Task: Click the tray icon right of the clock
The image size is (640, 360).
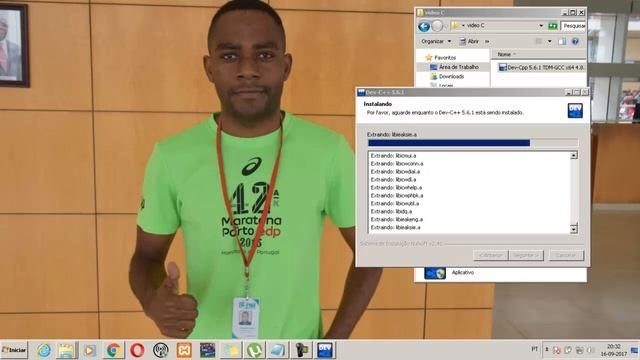Action: coord(635,350)
